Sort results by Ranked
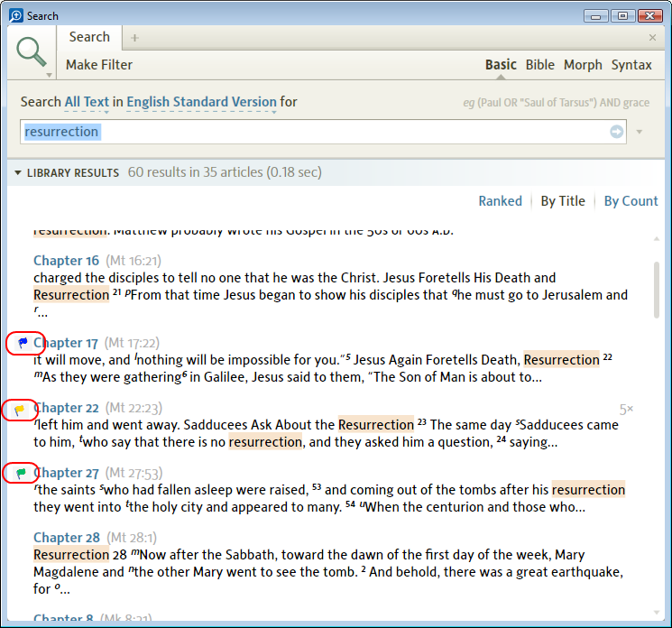This screenshot has height=628, width=672. click(x=500, y=201)
